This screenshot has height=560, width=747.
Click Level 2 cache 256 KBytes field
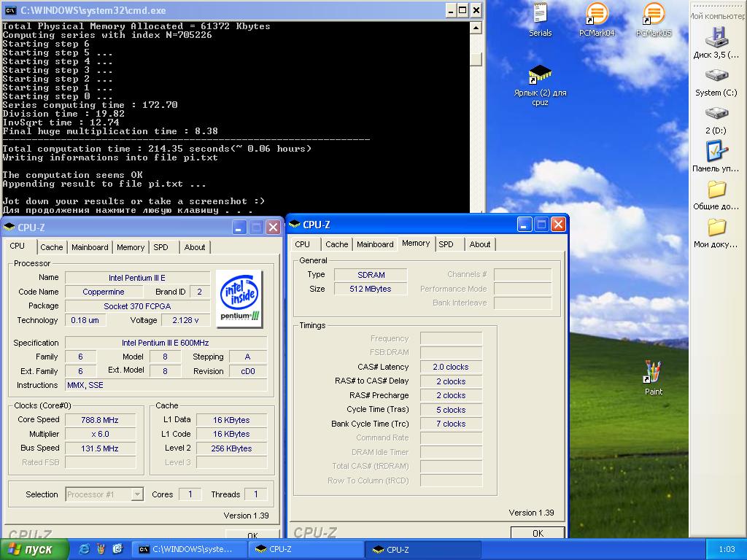(x=231, y=448)
